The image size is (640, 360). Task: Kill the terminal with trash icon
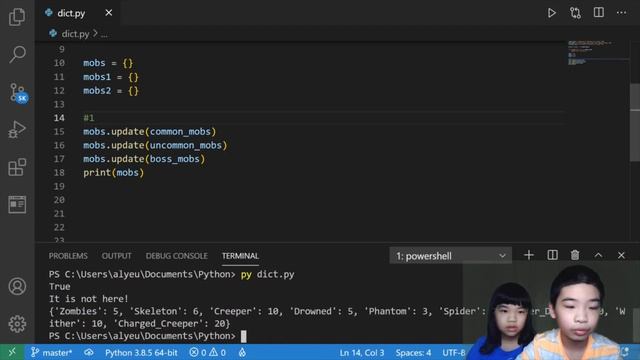pyautogui.click(x=575, y=255)
